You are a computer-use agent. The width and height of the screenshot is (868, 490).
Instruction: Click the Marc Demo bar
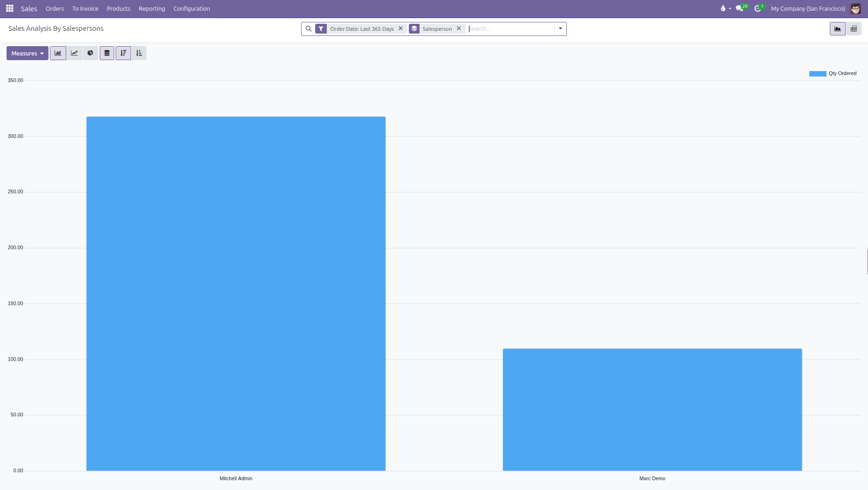click(x=652, y=410)
